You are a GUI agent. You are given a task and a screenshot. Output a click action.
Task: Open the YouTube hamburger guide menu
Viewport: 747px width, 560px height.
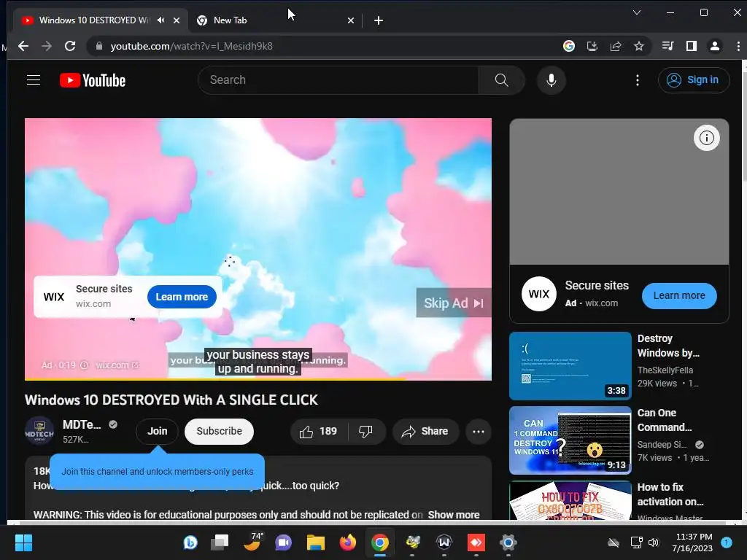(x=34, y=80)
